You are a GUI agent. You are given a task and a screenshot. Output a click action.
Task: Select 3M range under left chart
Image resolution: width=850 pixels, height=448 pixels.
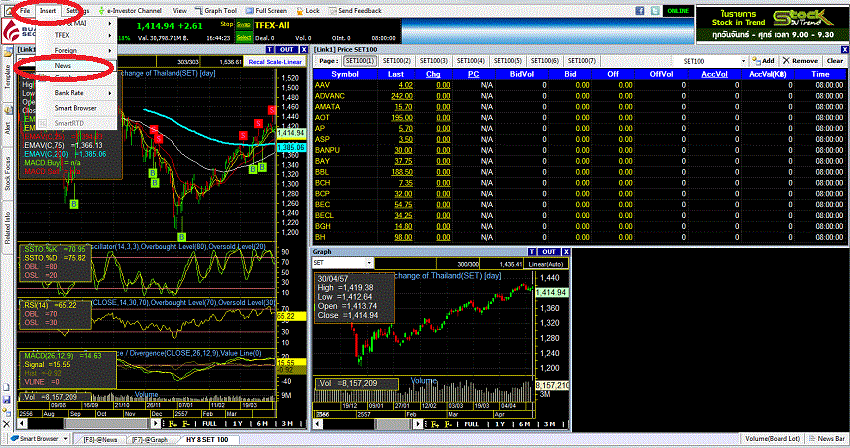(287, 424)
